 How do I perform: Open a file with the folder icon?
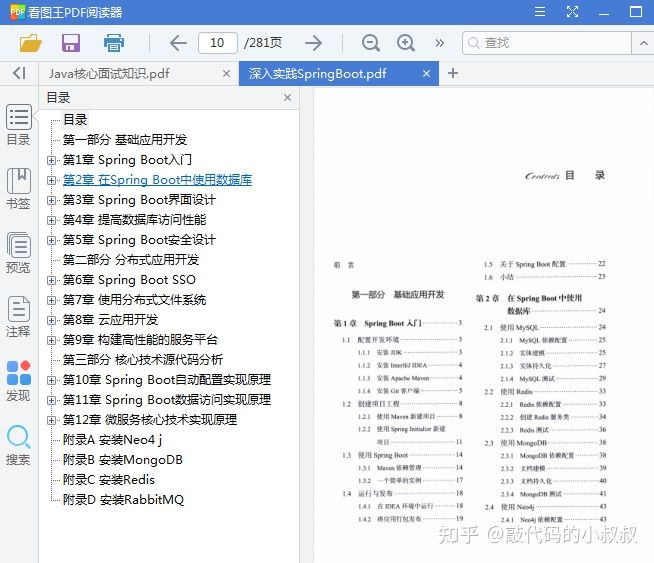30,43
